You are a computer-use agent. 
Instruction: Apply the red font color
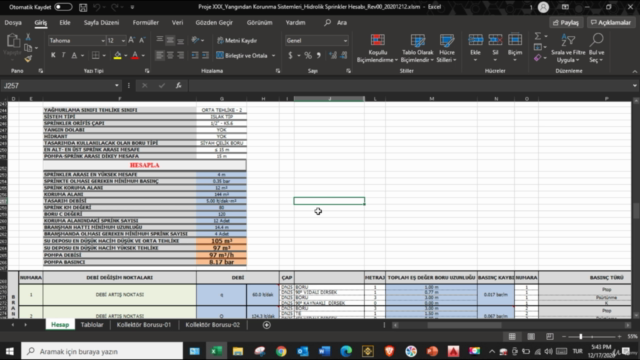click(135, 56)
